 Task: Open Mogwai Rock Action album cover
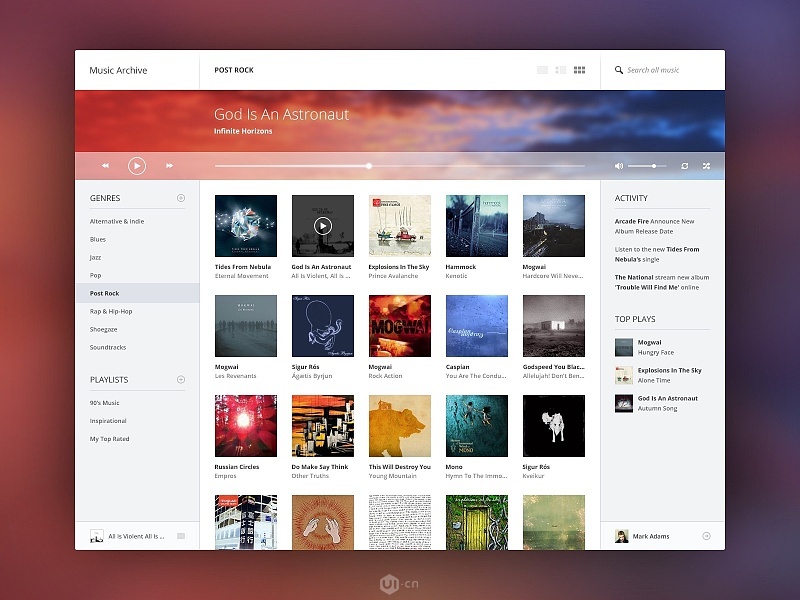click(x=399, y=326)
